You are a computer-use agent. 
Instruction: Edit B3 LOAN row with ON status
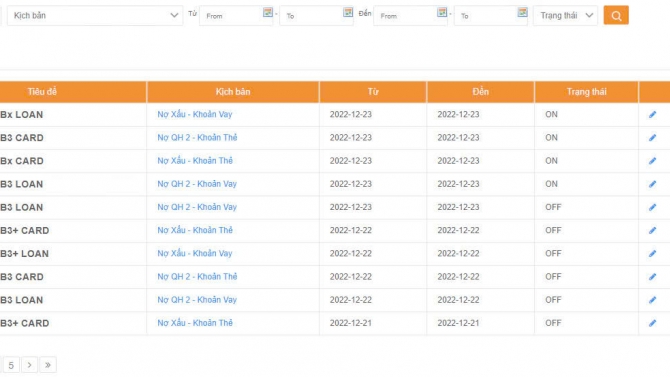coord(652,184)
